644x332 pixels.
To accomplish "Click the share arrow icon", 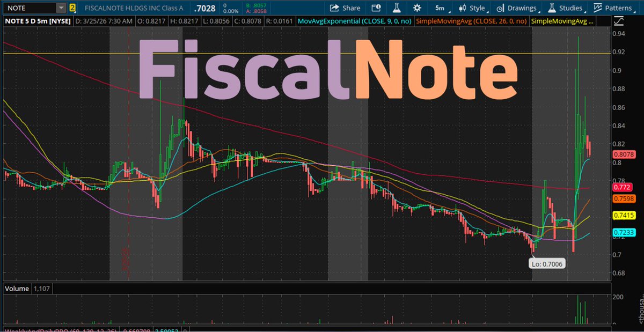I will point(334,8).
